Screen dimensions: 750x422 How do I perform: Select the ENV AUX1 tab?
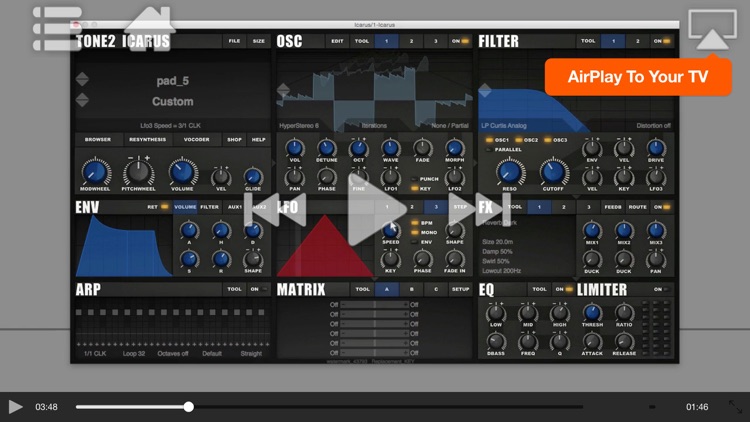234,207
